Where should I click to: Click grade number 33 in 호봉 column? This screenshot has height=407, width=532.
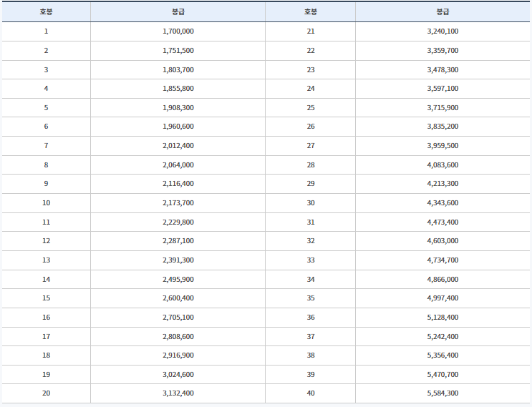click(x=311, y=260)
